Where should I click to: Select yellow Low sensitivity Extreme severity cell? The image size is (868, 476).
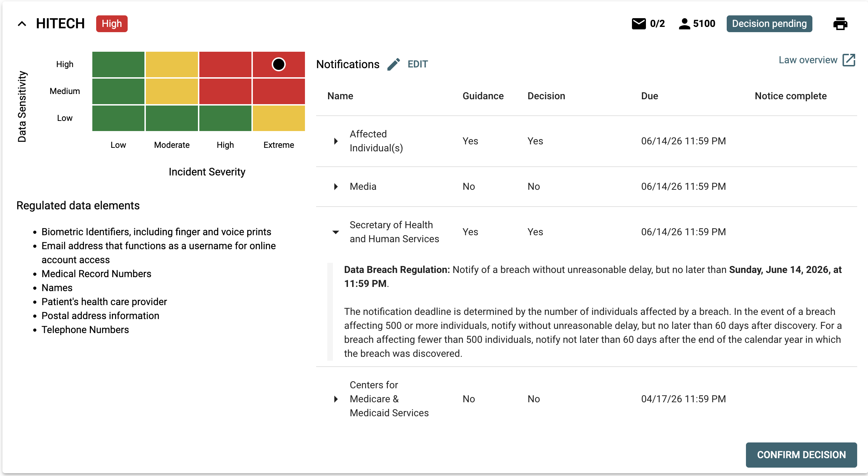pyautogui.click(x=279, y=118)
